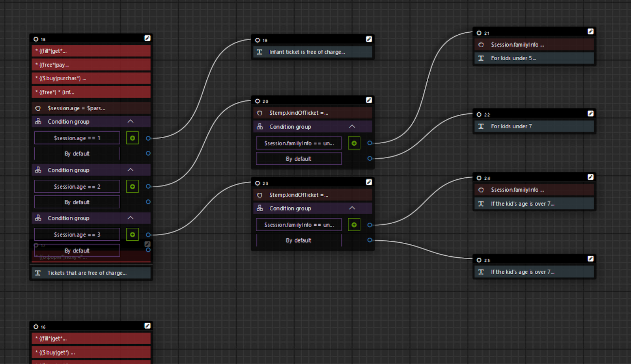Click green add button beside $session.age == 1
Screen dimensions: 631x364
coord(133,138)
